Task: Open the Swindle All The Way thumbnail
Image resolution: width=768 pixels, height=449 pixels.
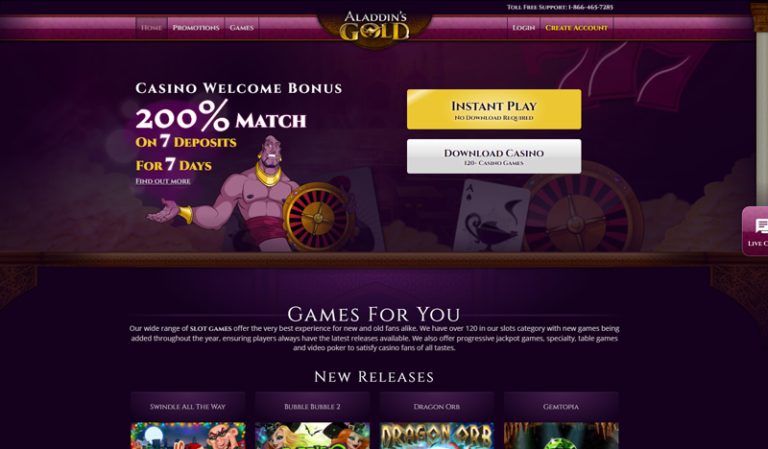Action: (x=188, y=436)
